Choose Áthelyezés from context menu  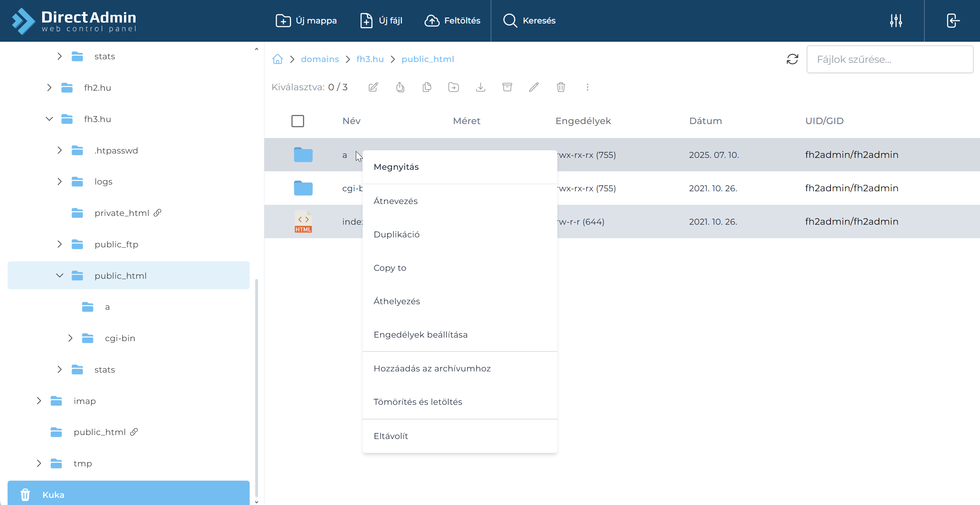point(460,301)
